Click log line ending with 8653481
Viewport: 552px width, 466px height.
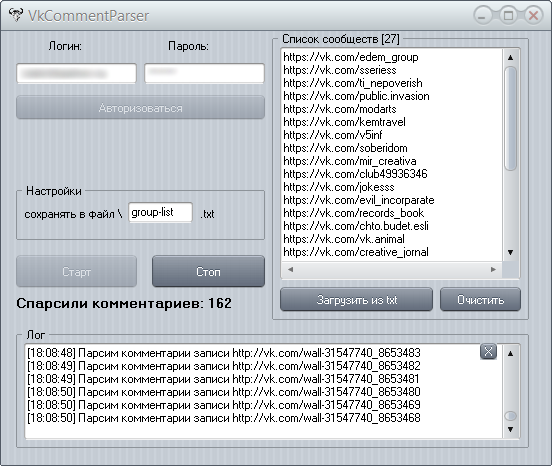click(x=223, y=379)
